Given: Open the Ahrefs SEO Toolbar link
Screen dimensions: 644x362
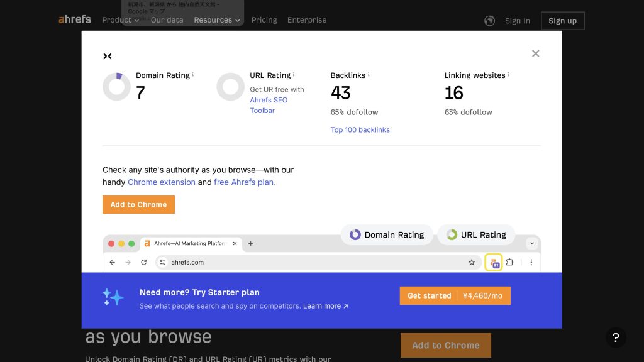Looking at the screenshot, I should click(x=269, y=105).
